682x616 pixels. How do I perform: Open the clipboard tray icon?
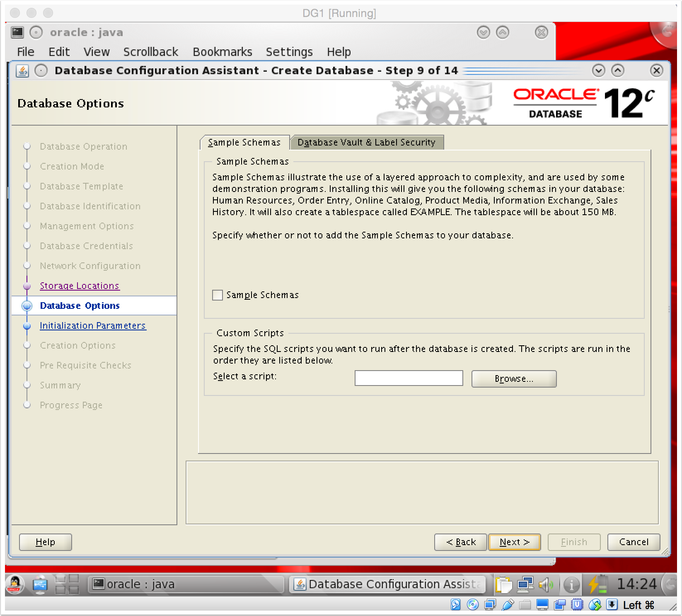tap(504, 585)
